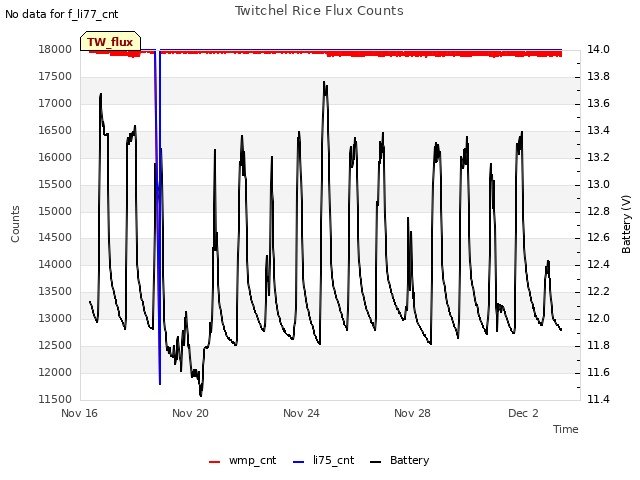Click the lowest battery dip near Nov 20
Viewport: 640px width, 480px height.
pos(201,395)
